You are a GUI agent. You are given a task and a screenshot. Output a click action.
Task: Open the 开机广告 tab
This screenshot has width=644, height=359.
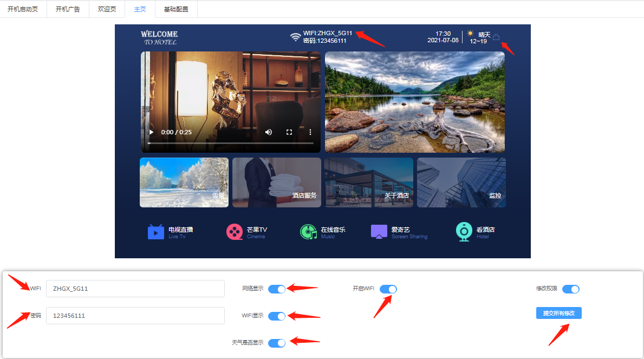point(68,9)
